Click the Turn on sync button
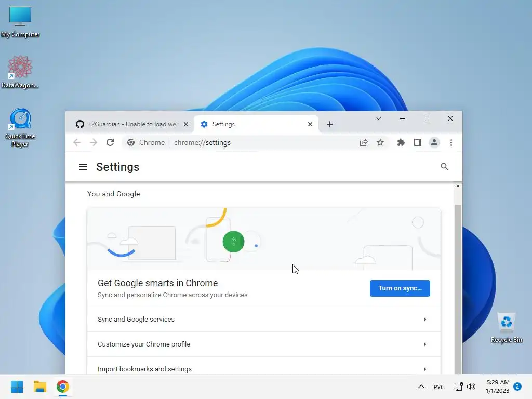The width and height of the screenshot is (532, 399). [400, 288]
